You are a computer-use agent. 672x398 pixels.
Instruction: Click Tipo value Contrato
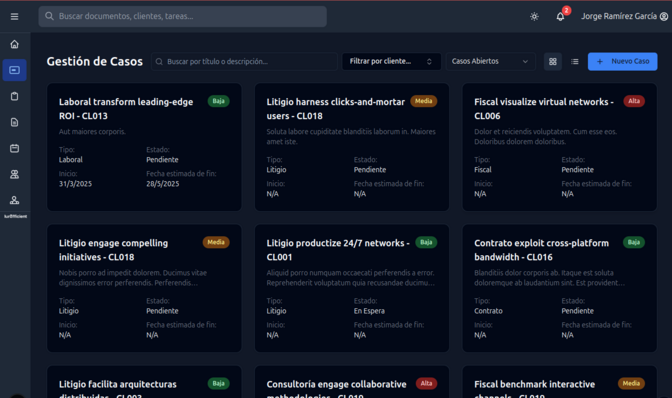[488, 311]
